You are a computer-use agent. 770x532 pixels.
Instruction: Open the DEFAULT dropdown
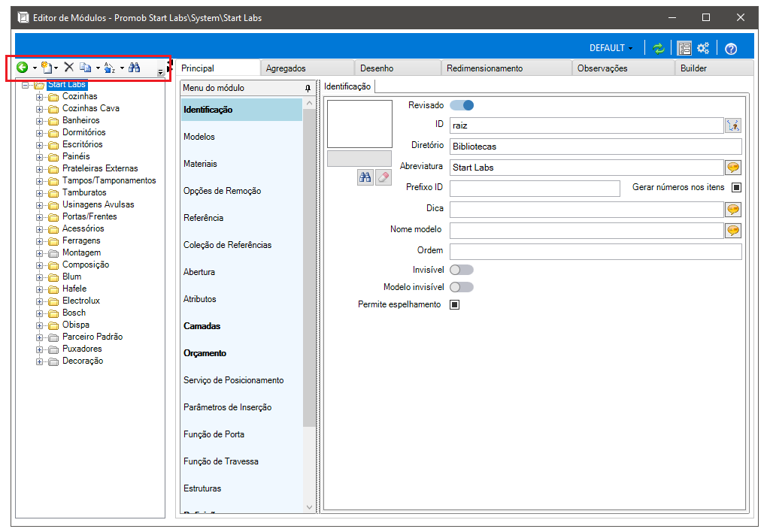(611, 48)
